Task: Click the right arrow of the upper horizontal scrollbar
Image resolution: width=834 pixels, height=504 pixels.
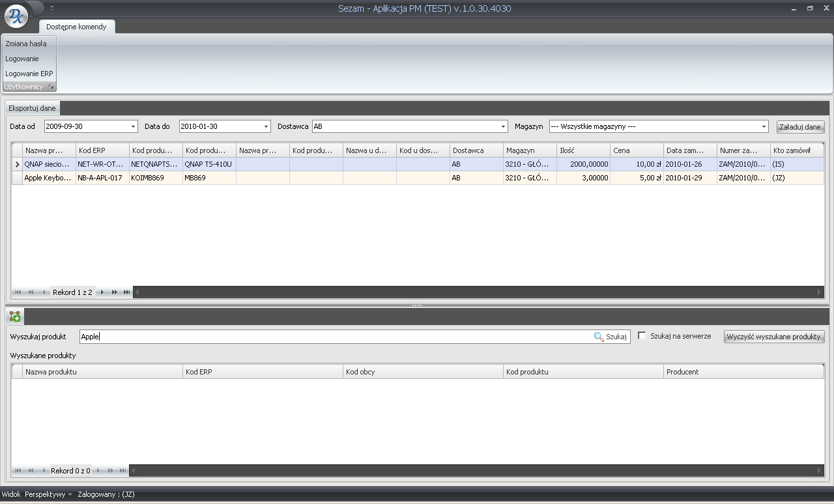Action: tap(820, 292)
